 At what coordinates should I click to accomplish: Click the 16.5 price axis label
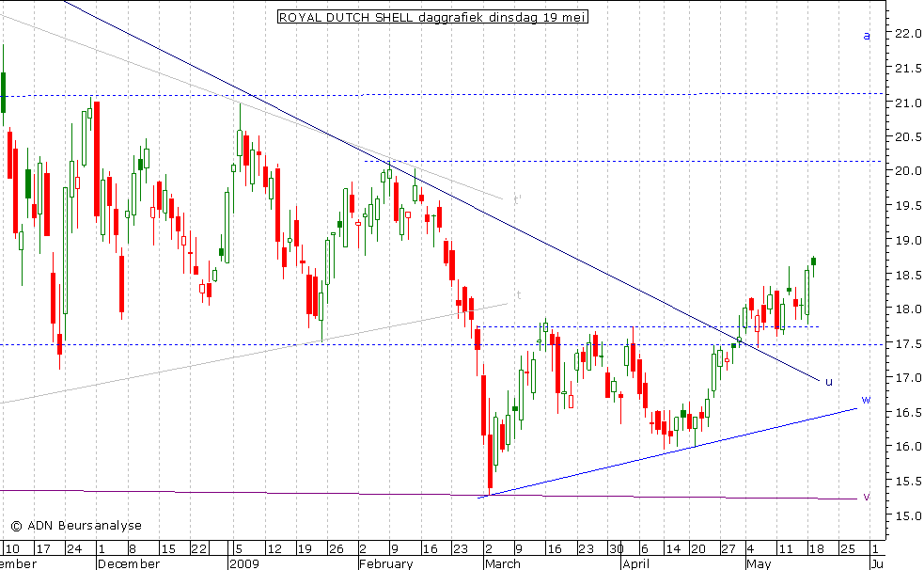click(x=907, y=412)
